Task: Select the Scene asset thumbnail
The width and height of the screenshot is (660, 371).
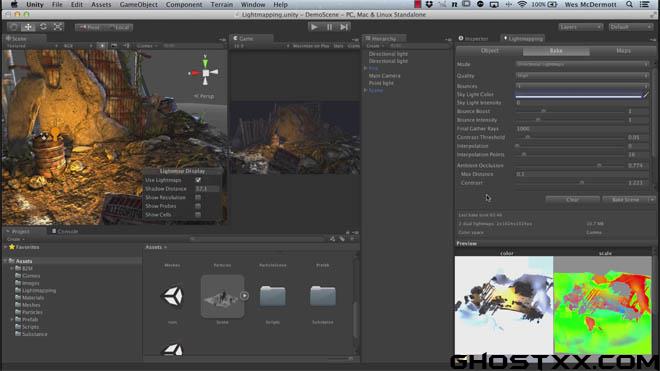Action: click(222, 296)
